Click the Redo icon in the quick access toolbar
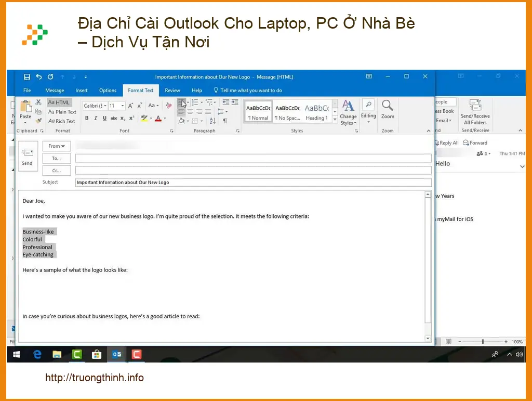Screen dimensions: 532x401 pos(50,77)
